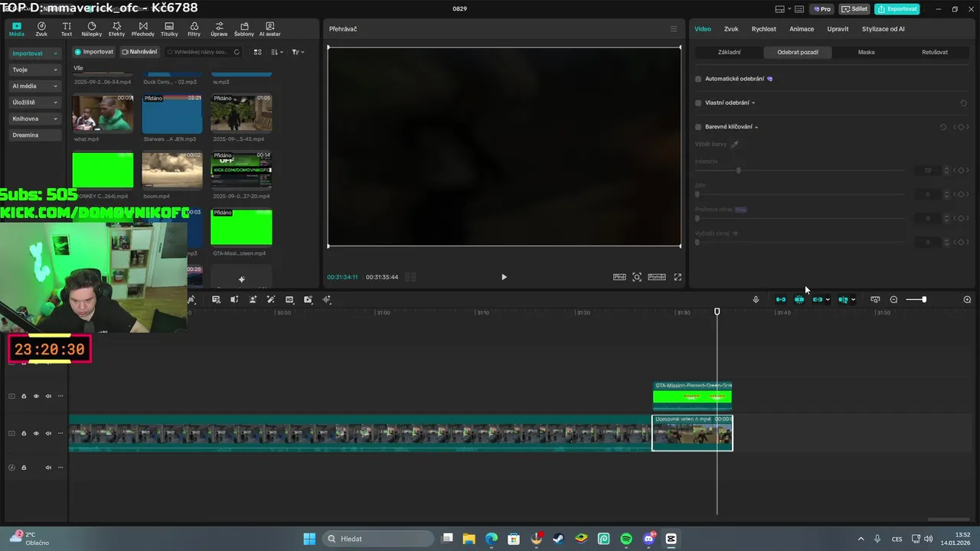Mute the bottom audio track
This screenshot has width=980, height=551.
pos(48,468)
